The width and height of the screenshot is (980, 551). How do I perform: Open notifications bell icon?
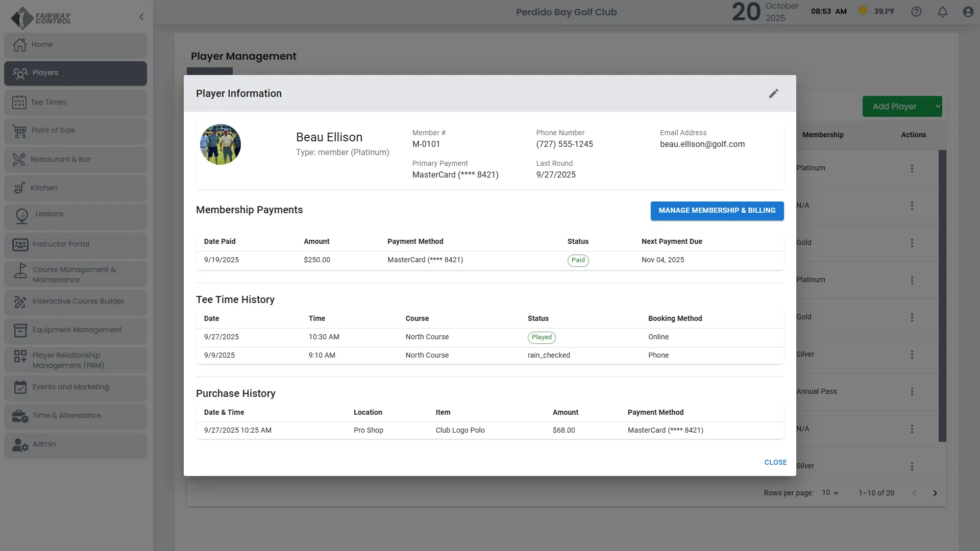[943, 12]
